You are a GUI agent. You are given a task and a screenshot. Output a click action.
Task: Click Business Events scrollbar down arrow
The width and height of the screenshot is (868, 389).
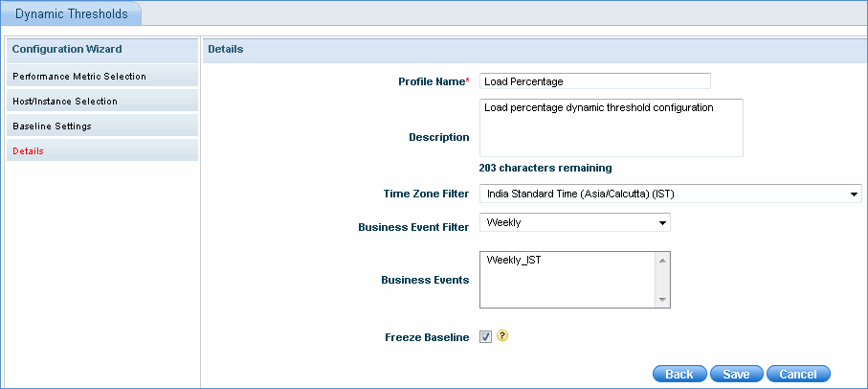662,300
